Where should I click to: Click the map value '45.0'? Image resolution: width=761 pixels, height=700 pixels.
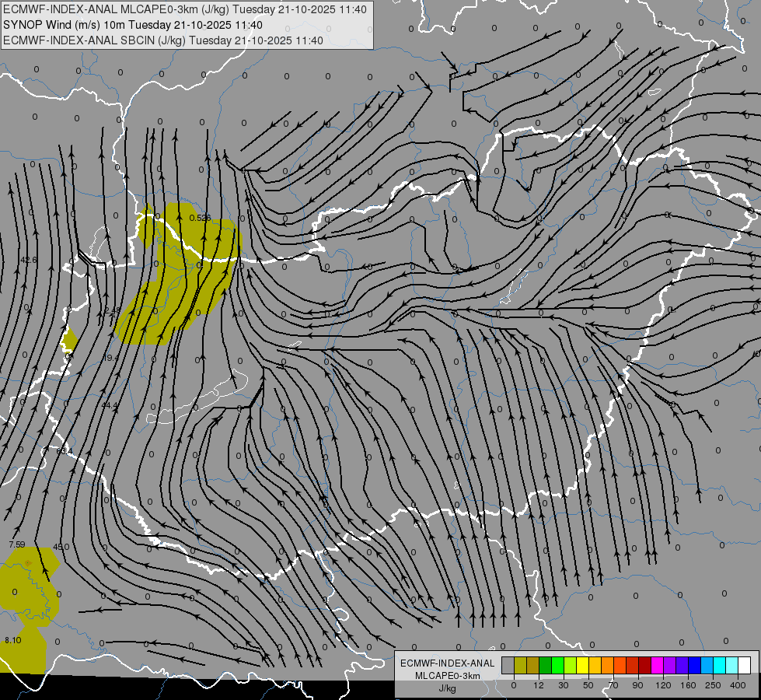point(61,547)
